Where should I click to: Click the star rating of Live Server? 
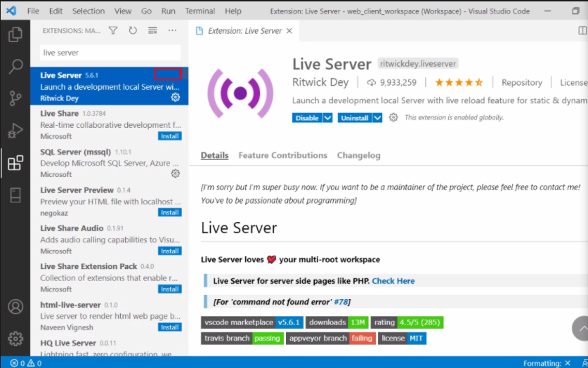(459, 82)
